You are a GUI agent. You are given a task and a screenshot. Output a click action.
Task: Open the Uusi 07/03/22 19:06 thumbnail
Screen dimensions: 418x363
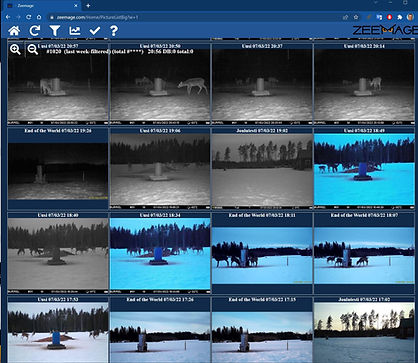(160, 171)
